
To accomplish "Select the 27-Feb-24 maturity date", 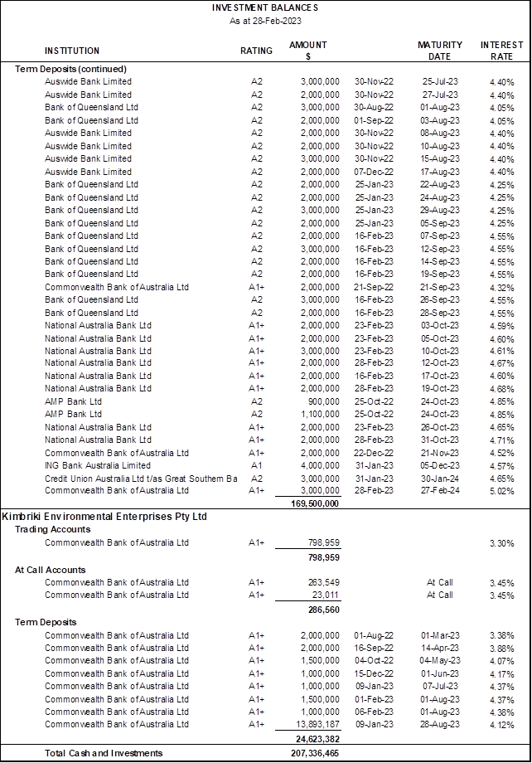I will click(440, 490).
